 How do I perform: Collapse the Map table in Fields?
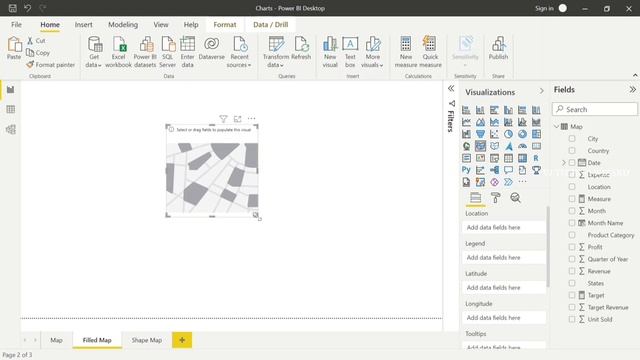tap(556, 127)
